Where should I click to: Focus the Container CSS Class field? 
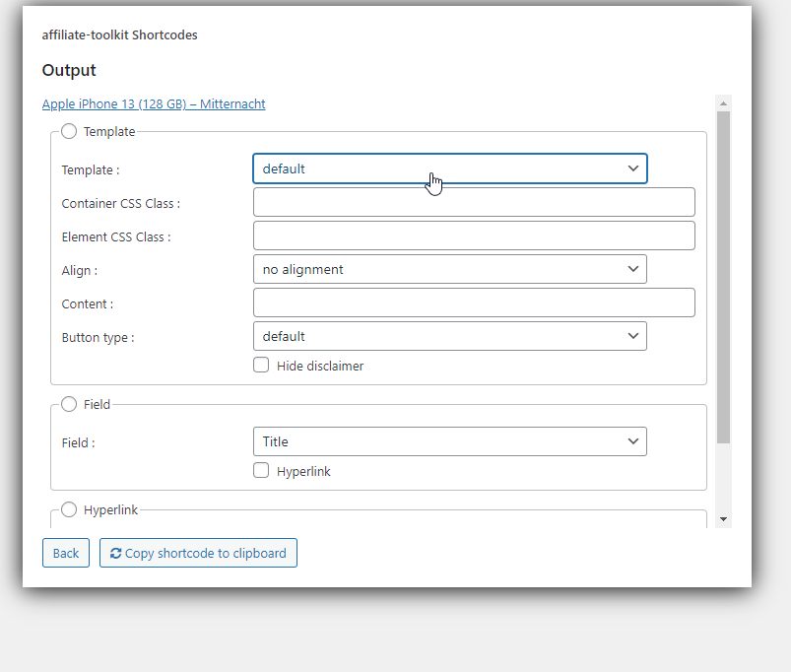point(474,202)
